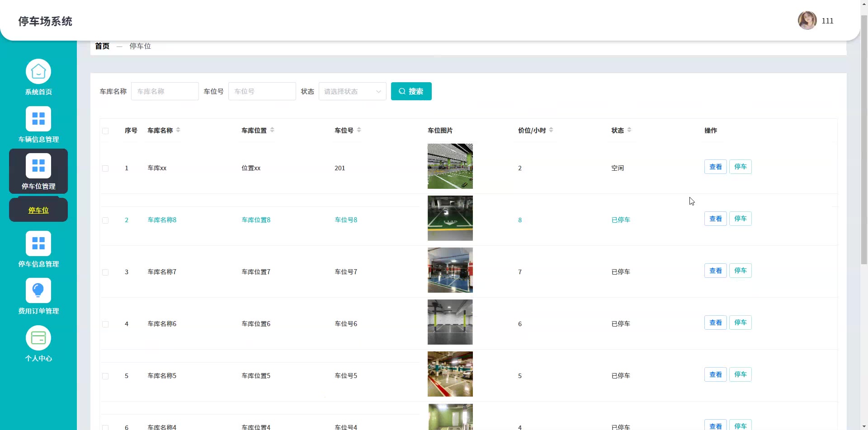Expand the 请选择状态 dropdown
Image resolution: width=868 pixels, height=430 pixels.
coord(352,91)
